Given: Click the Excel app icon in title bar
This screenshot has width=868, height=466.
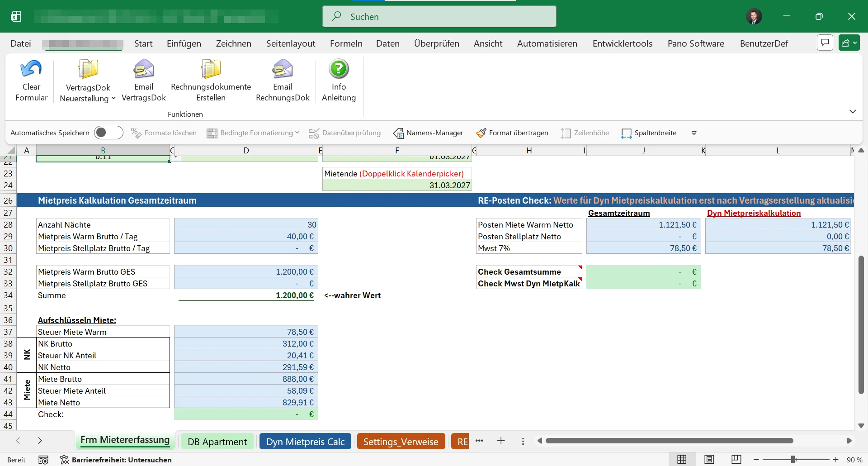Looking at the screenshot, I should [x=16, y=17].
